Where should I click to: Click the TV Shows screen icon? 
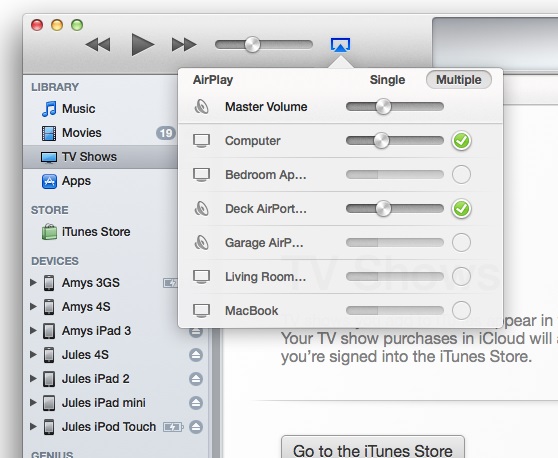(x=49, y=157)
